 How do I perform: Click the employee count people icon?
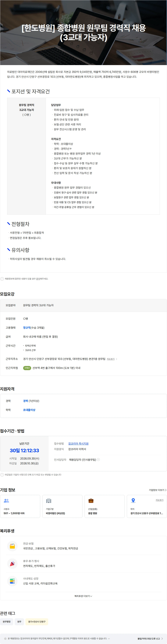(6, 500)
